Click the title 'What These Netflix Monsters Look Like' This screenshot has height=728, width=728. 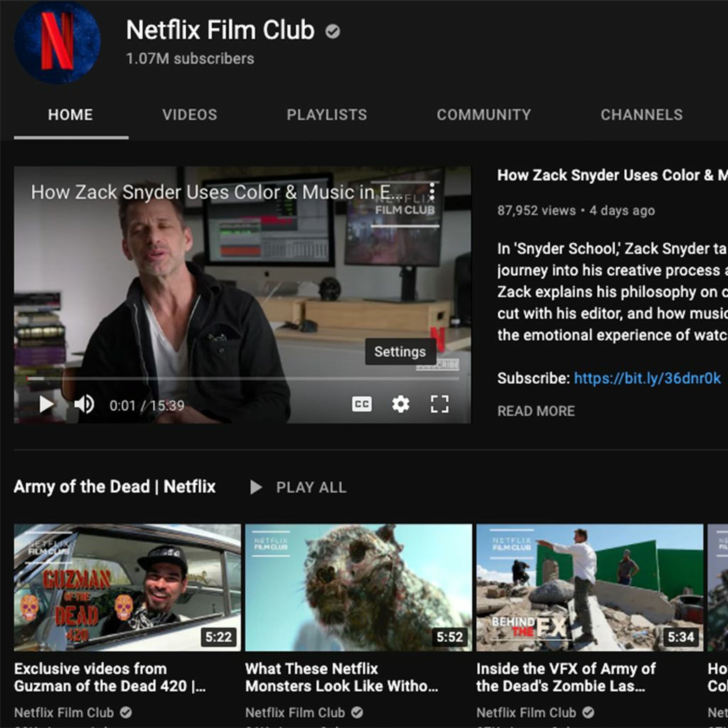[x=342, y=677]
